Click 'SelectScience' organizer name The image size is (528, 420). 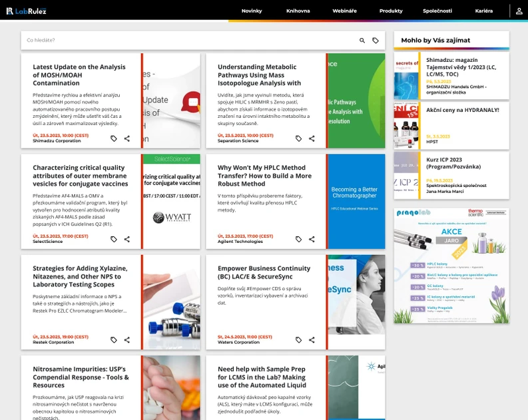point(47,242)
